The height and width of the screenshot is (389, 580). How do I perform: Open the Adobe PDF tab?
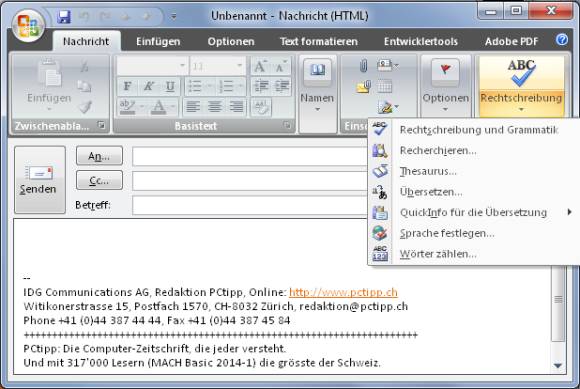511,41
